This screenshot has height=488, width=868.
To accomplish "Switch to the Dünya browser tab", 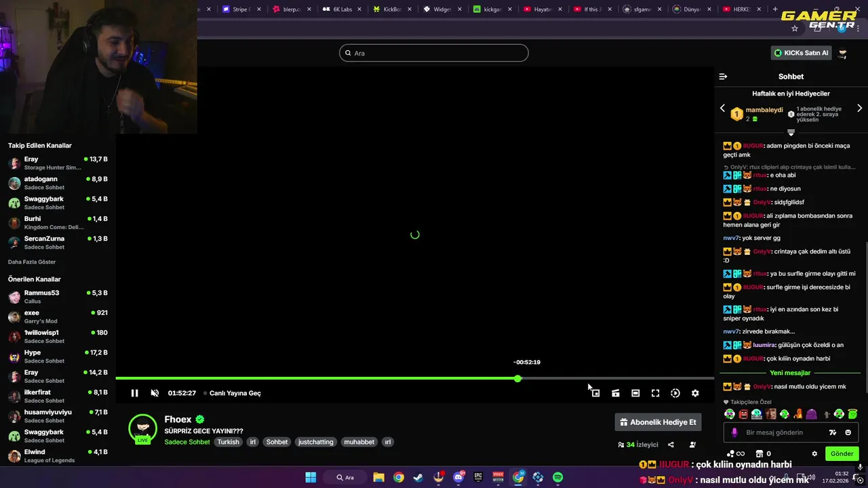I will point(692,9).
